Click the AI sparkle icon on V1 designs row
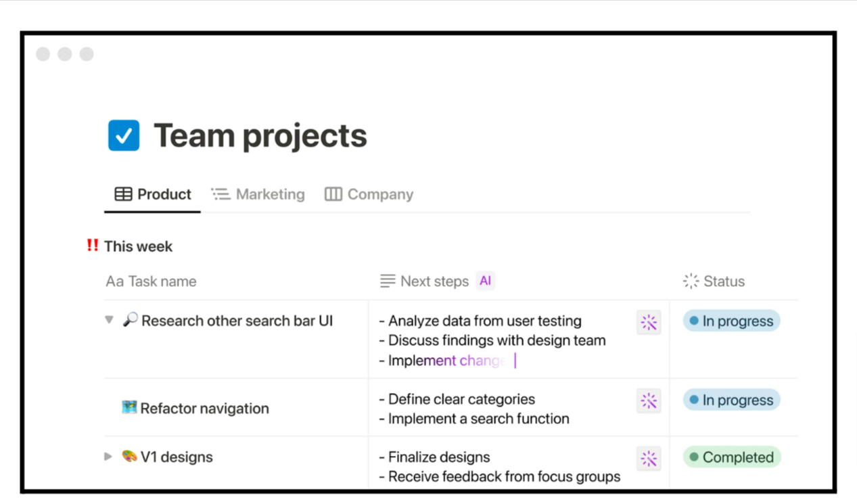 648,459
